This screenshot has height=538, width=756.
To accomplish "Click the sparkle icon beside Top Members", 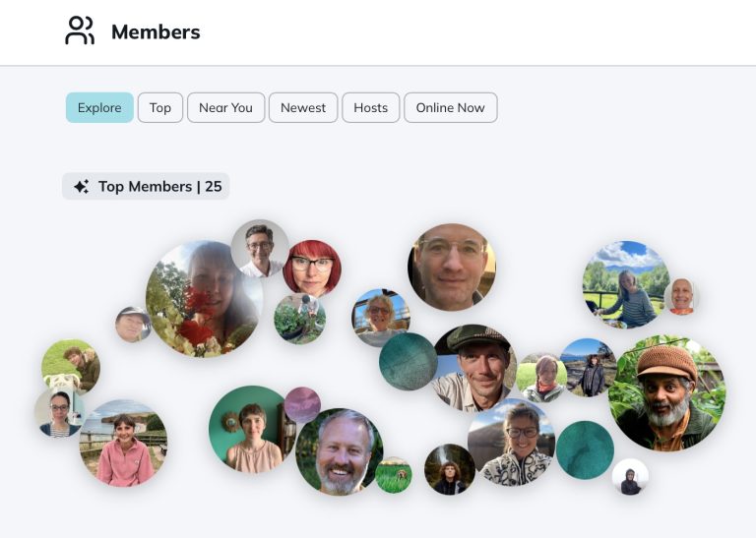I will pyautogui.click(x=81, y=187).
